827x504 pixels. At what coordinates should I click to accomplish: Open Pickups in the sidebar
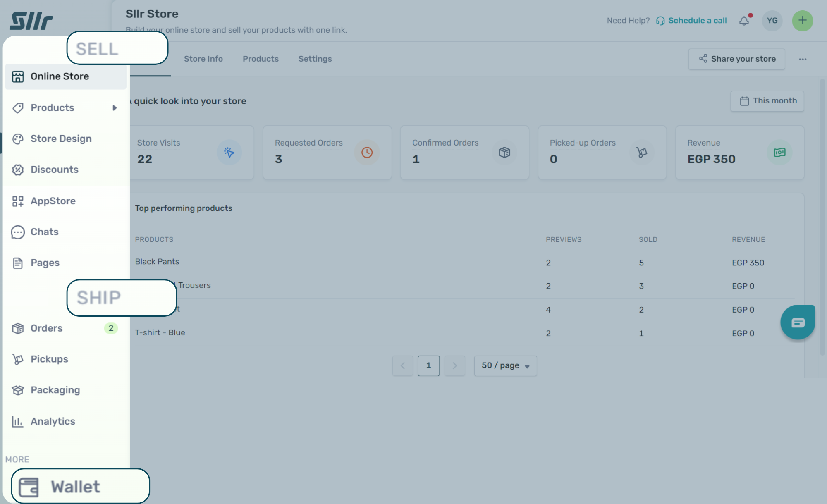49,359
